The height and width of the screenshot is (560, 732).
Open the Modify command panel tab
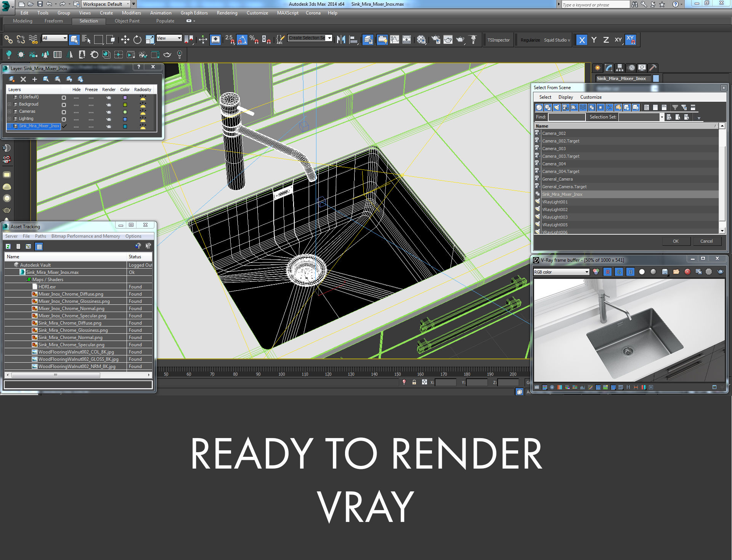click(x=609, y=68)
